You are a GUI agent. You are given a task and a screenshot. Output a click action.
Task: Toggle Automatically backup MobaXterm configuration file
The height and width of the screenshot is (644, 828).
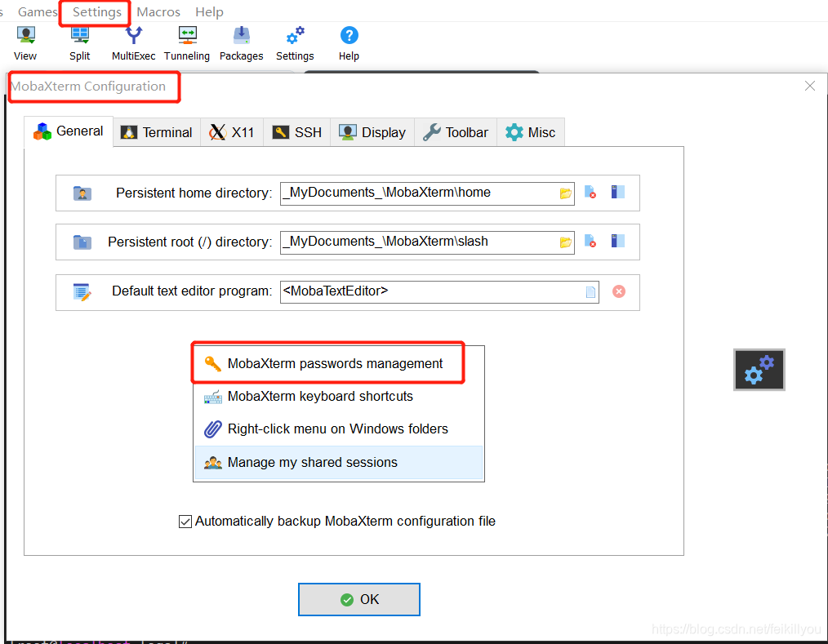tap(185, 522)
